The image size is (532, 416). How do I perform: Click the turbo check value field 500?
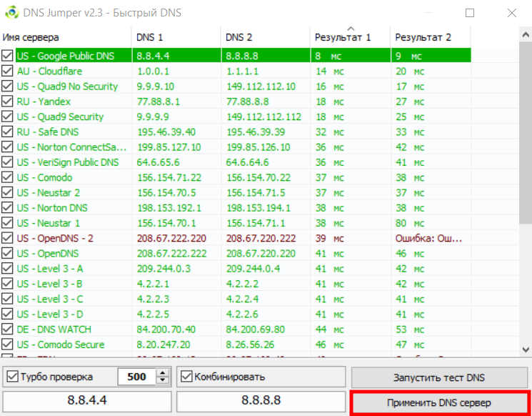pyautogui.click(x=136, y=377)
